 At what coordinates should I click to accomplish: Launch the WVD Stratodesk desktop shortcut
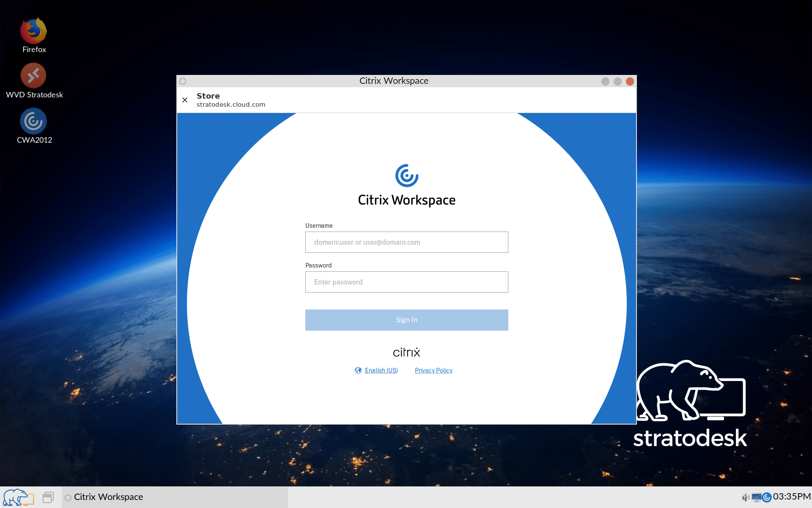pyautogui.click(x=34, y=81)
